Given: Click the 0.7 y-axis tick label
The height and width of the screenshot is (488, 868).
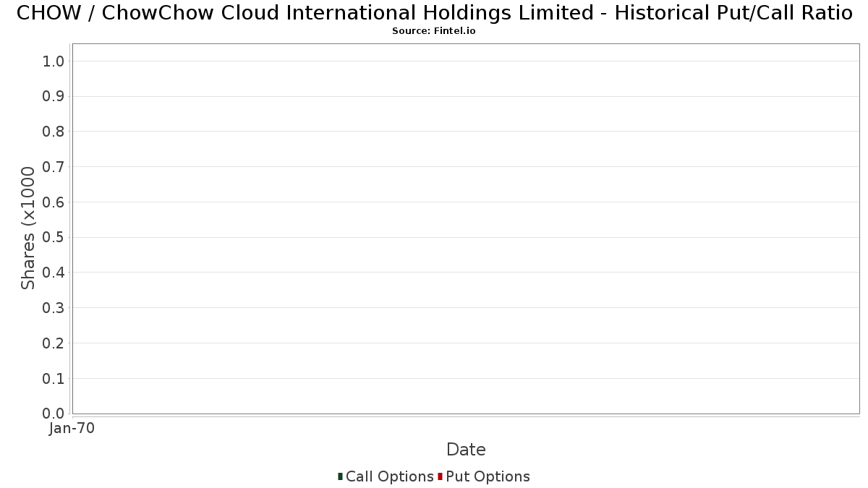Looking at the screenshot, I should (x=54, y=167).
